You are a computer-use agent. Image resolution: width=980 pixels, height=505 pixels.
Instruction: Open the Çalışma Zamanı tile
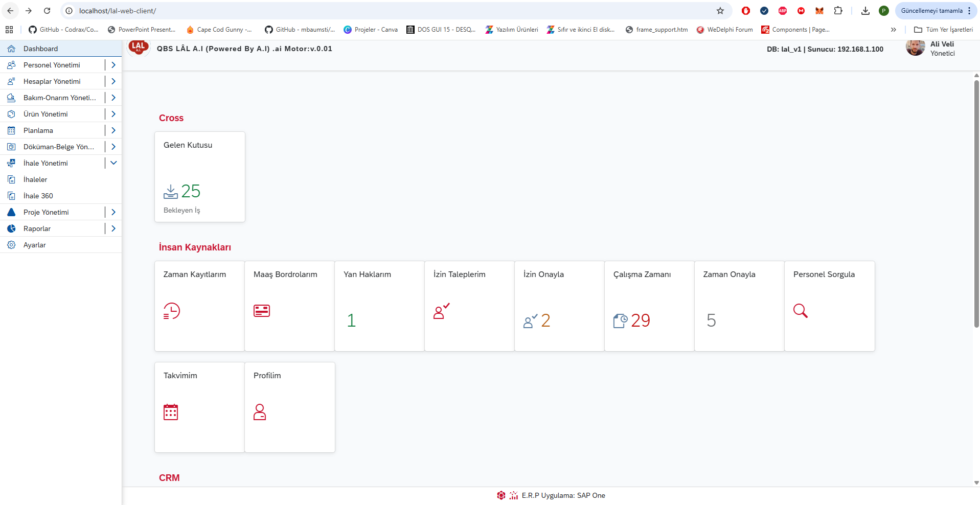click(x=649, y=306)
